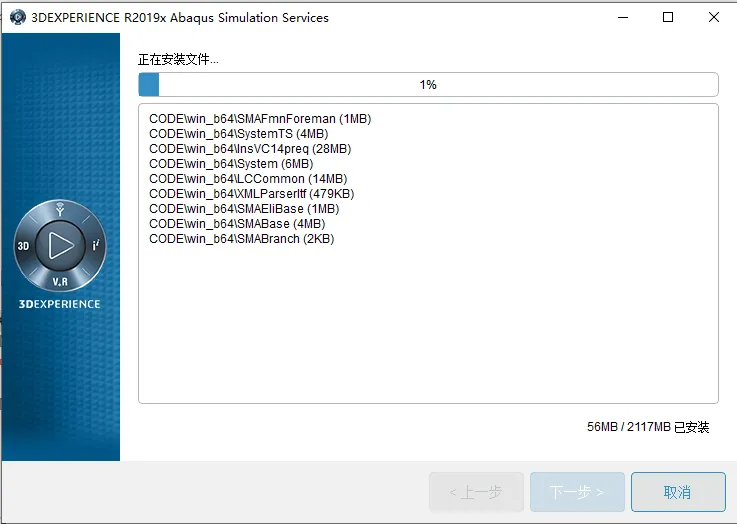Image resolution: width=737 pixels, height=524 pixels.
Task: Click the play button in the 3DEXPERIENCE compass
Action: pyautogui.click(x=60, y=245)
